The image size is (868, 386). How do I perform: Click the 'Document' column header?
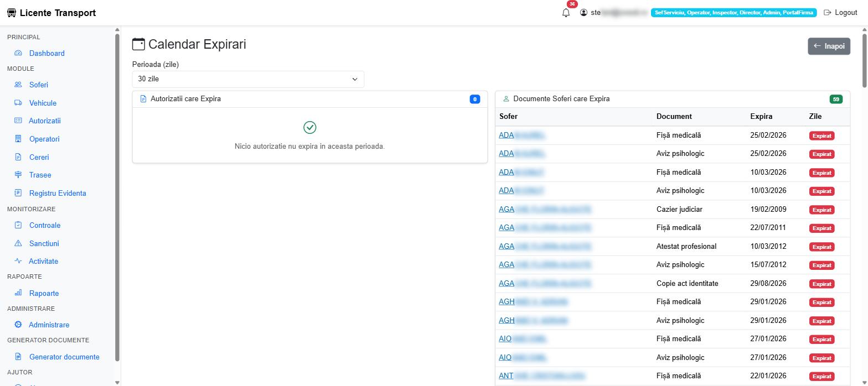[x=674, y=117]
